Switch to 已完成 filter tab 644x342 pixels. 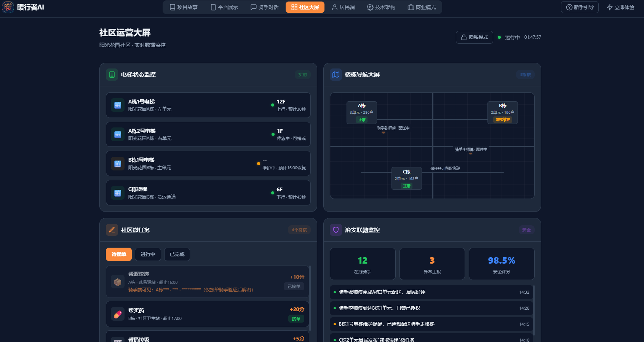click(177, 254)
